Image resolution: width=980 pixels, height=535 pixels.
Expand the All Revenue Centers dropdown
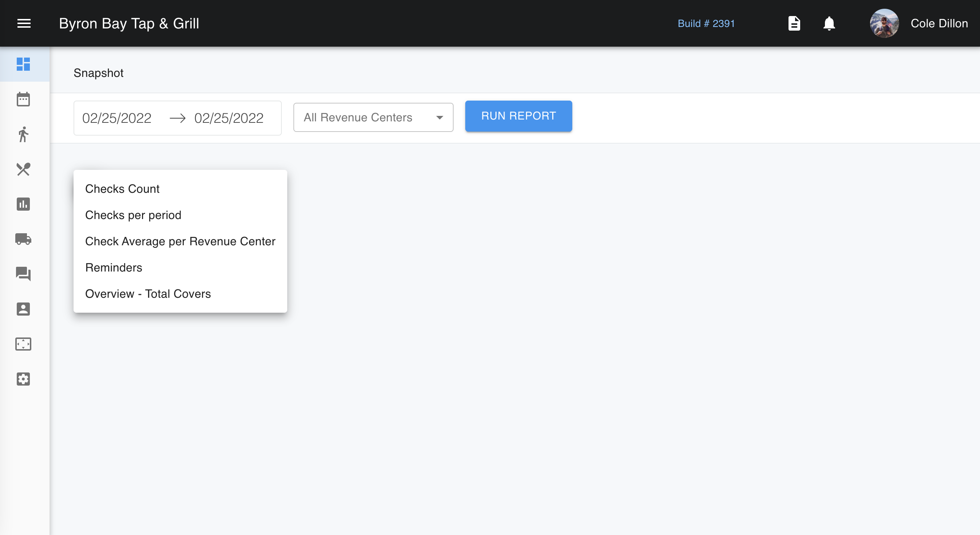373,118
